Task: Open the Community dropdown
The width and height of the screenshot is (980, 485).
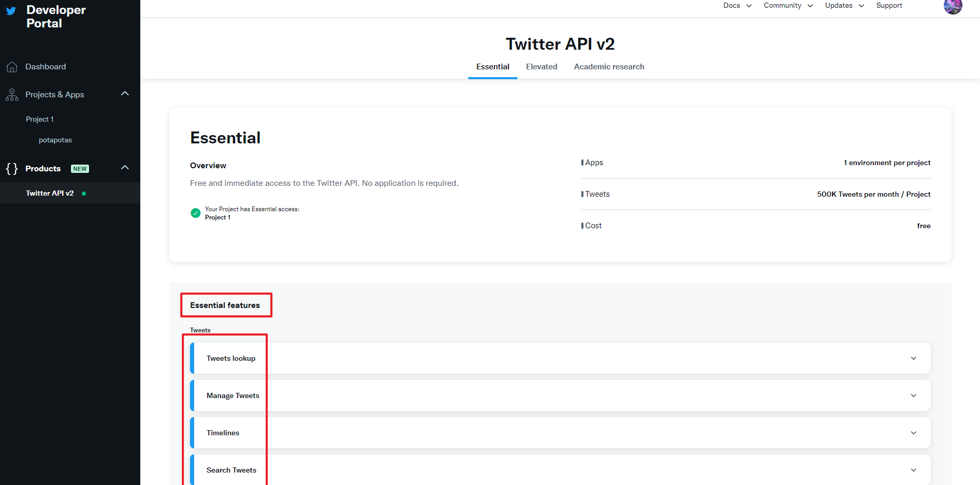Action: click(787, 5)
